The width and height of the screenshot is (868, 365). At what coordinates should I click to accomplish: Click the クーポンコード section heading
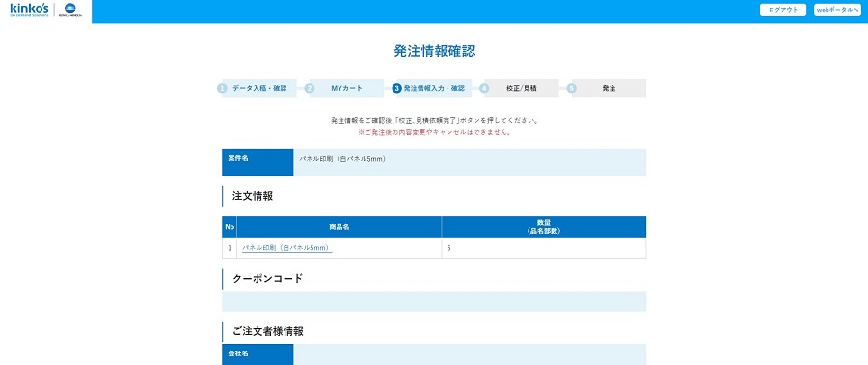267,279
